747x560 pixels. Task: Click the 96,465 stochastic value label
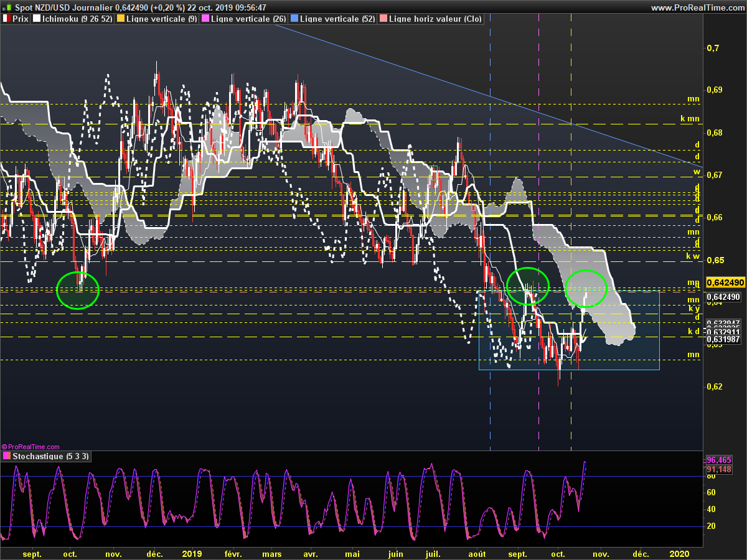coord(718,460)
